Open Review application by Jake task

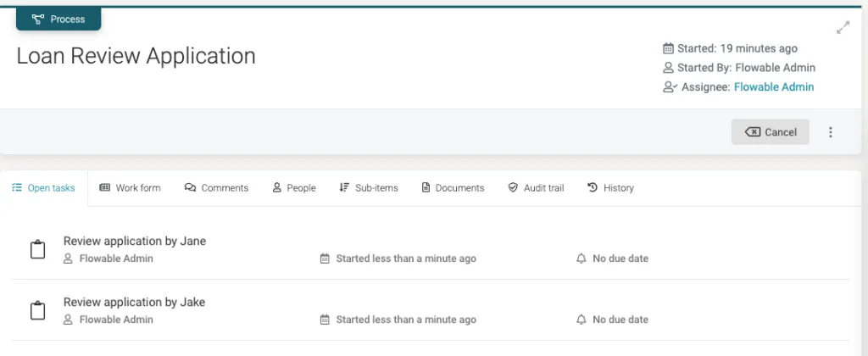point(135,302)
